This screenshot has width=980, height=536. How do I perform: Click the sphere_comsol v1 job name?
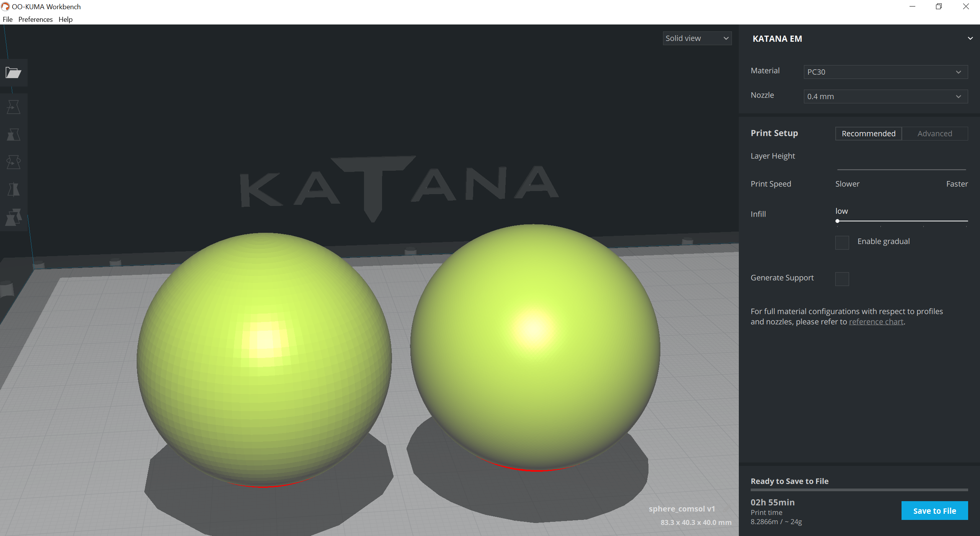pyautogui.click(x=681, y=509)
